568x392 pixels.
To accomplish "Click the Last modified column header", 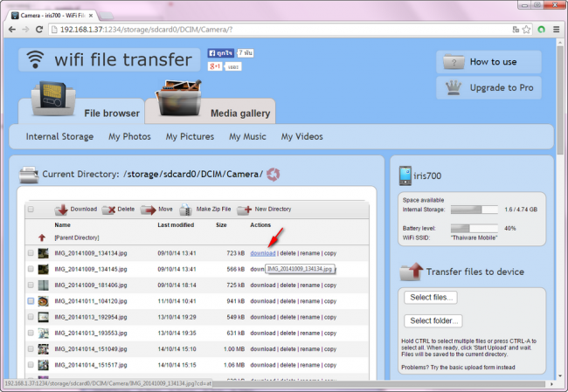I will (176, 224).
